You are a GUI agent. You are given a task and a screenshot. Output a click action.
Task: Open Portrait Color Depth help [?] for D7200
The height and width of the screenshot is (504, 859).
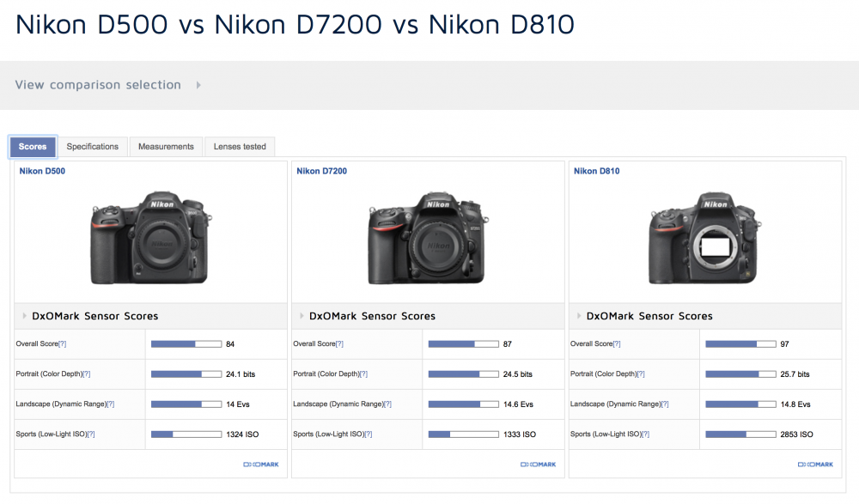pyautogui.click(x=363, y=374)
